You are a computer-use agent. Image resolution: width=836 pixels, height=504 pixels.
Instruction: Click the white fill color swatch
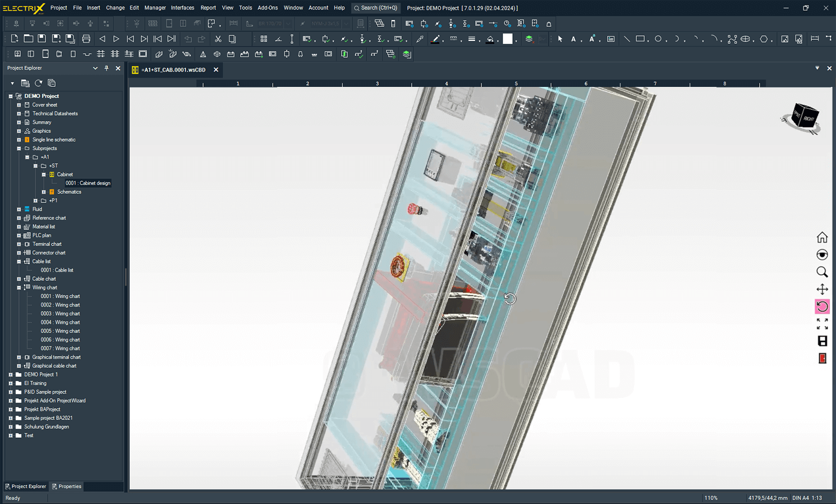508,39
